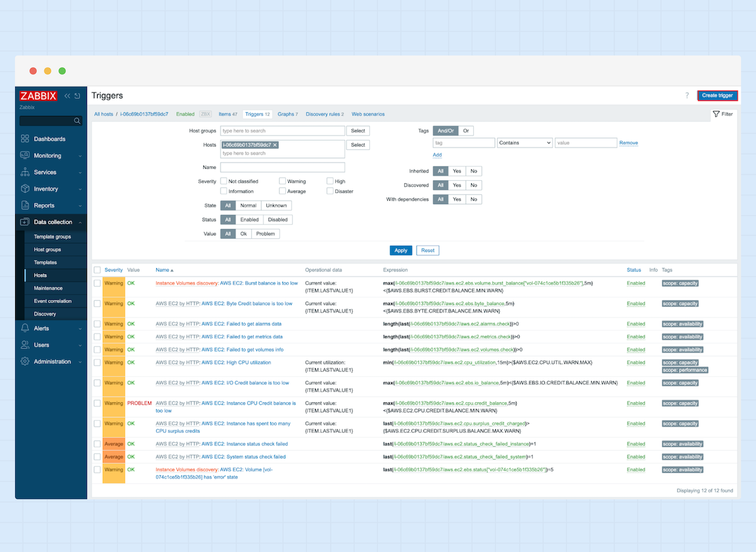
Task: Click the Remove tag link
Action: tap(628, 143)
